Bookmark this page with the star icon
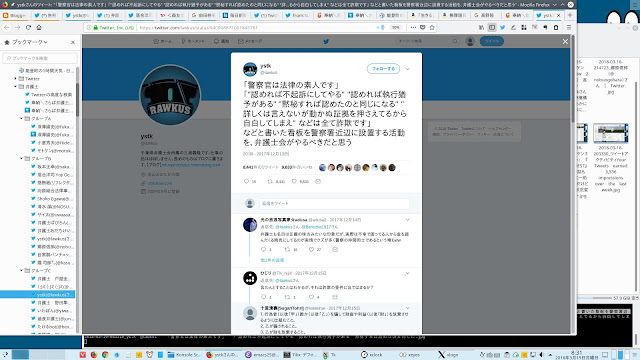The width and height of the screenshot is (640, 360). pos(432,27)
